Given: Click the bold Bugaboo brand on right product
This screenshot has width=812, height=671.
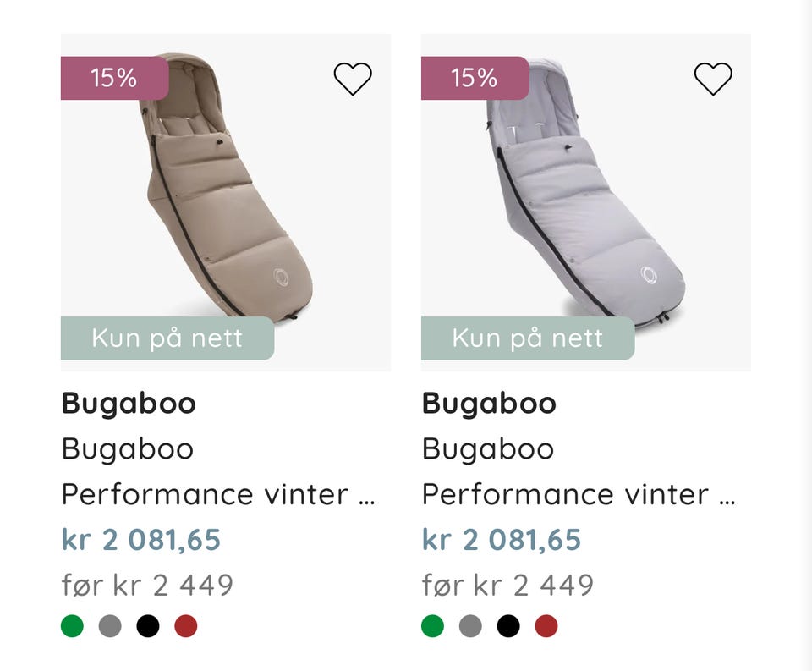Looking at the screenshot, I should point(489,404).
